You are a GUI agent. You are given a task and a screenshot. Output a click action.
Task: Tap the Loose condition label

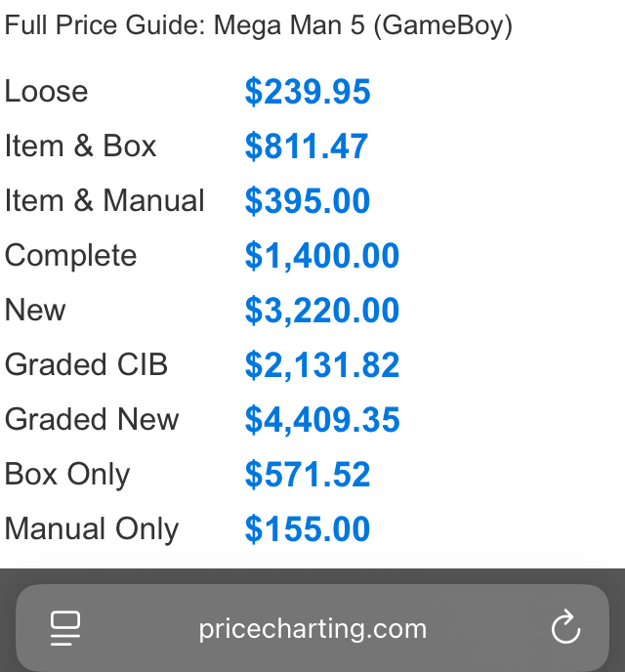tap(47, 92)
